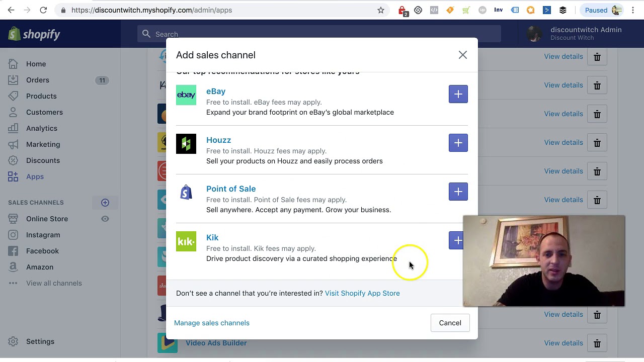Click the Orders count badge 11
This screenshot has height=362, width=644.
click(102, 80)
